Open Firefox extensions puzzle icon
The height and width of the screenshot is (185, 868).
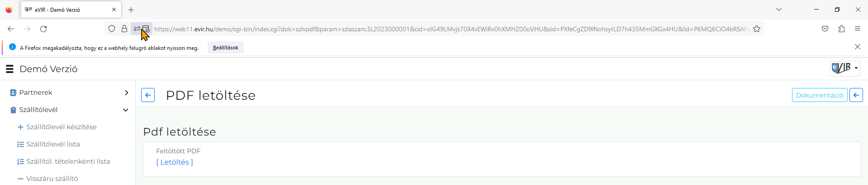coord(841,29)
